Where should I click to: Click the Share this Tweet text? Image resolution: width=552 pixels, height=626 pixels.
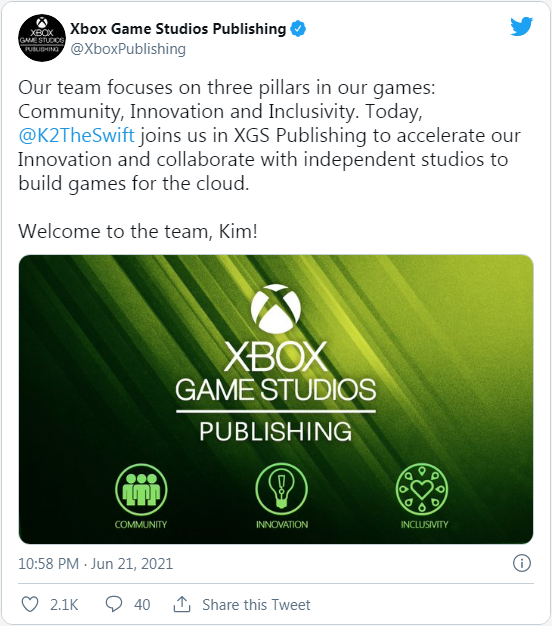point(256,604)
